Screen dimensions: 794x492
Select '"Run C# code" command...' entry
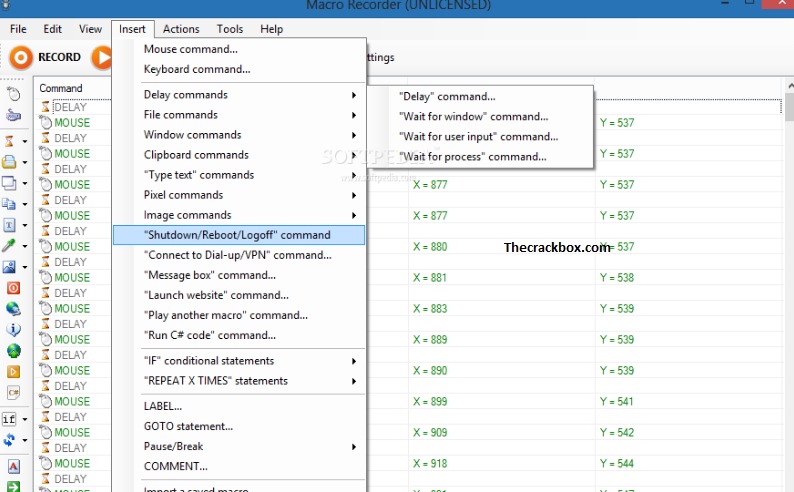[x=239, y=335]
